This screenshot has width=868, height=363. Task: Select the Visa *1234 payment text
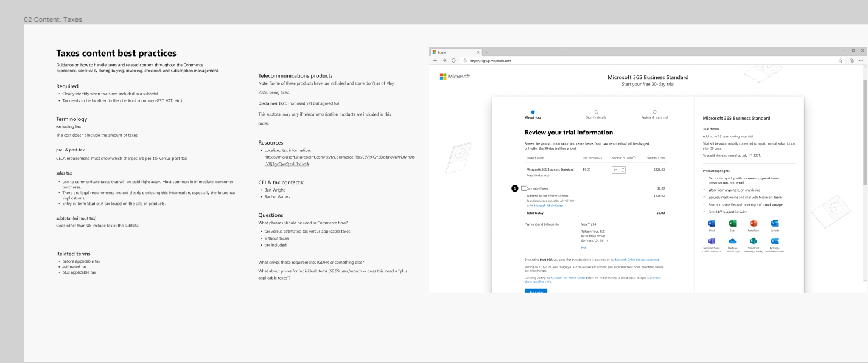point(590,224)
